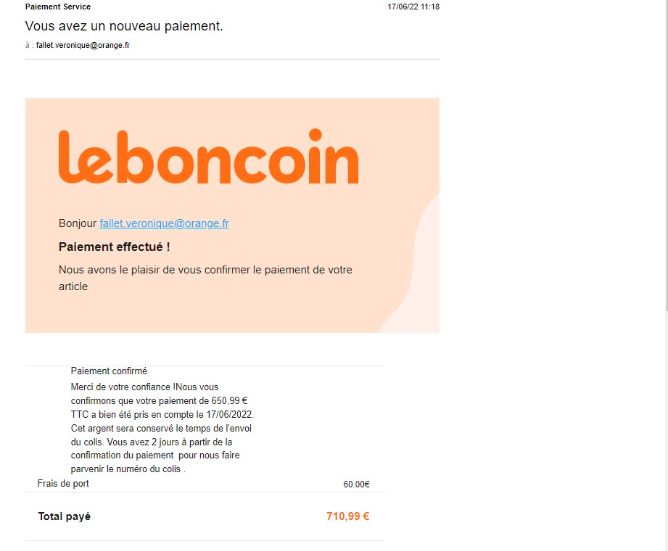Click the 650,99 € amount in the paragraph
Image resolution: width=668 pixels, height=551 pixels.
click(229, 401)
